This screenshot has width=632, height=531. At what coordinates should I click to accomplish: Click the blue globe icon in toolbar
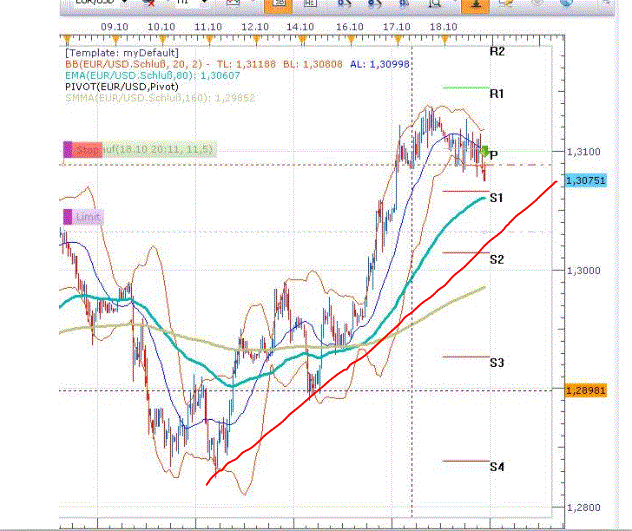coord(566,3)
